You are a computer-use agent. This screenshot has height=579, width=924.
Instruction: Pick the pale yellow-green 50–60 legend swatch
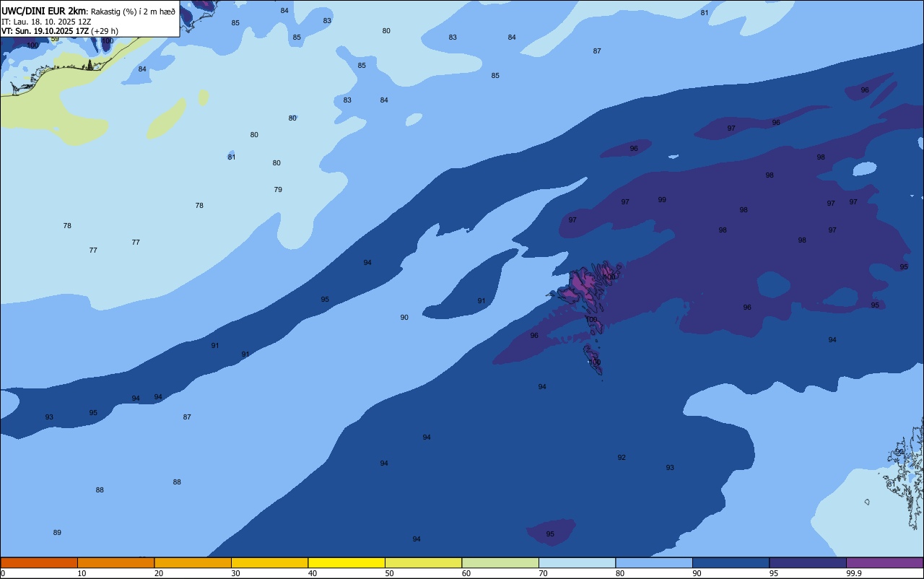pyautogui.click(x=423, y=562)
